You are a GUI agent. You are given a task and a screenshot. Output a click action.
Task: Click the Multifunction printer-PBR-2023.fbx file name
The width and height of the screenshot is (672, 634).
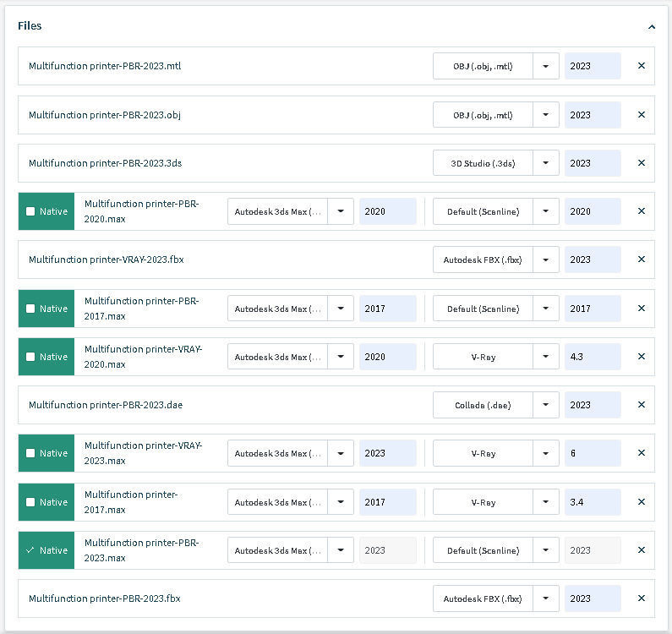tap(104, 598)
